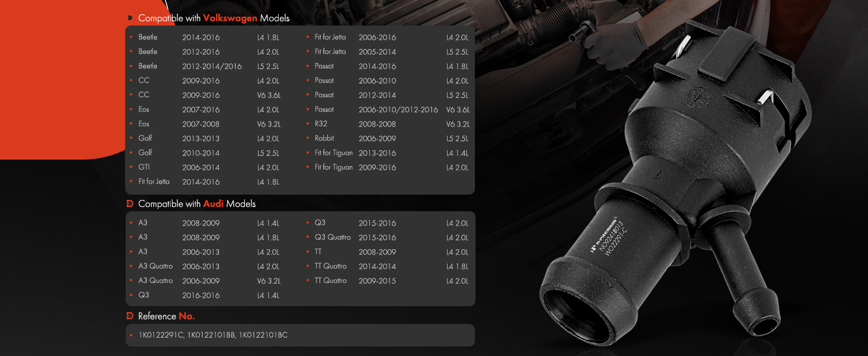Viewport: 868px width, 356px height.
Task: Click 'CC' in the L4 2.0L row
Action: click(143, 81)
